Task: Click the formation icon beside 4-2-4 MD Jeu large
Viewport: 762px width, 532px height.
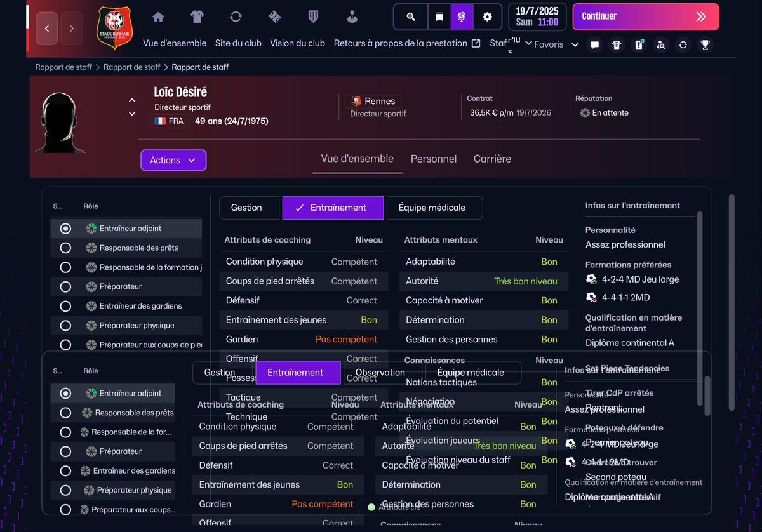Action: 591,279
